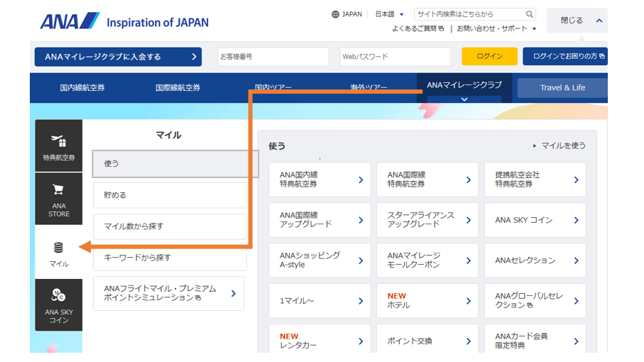This screenshot has height=362, width=644.
Task: Open the Travel & Life tab
Action: coord(562,88)
